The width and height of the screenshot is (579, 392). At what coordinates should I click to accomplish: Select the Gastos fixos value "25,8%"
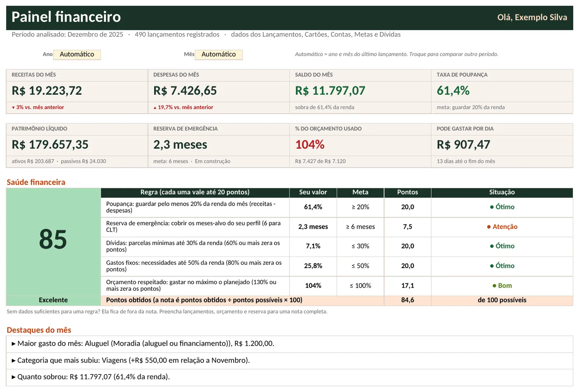313,266
